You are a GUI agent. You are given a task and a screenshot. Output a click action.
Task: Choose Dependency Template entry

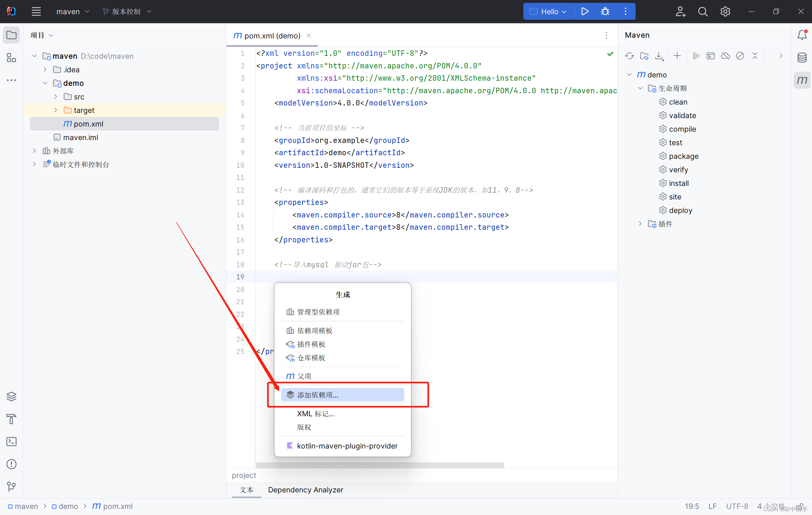(x=343, y=330)
